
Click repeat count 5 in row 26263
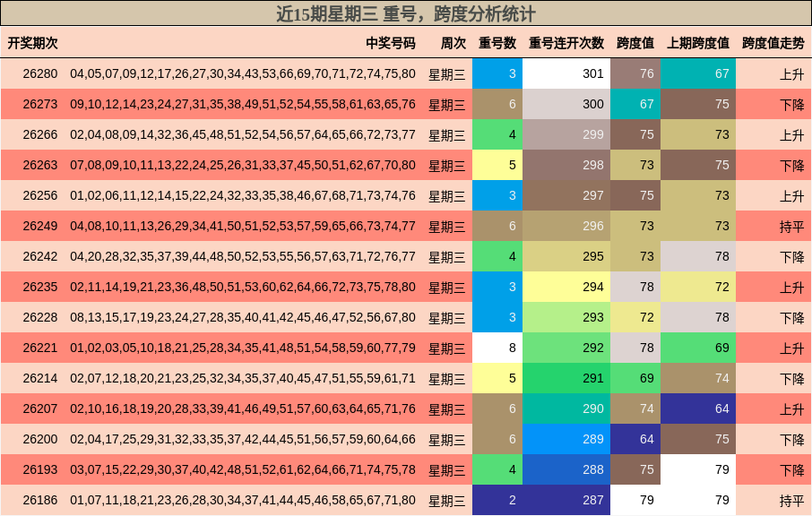click(x=497, y=165)
